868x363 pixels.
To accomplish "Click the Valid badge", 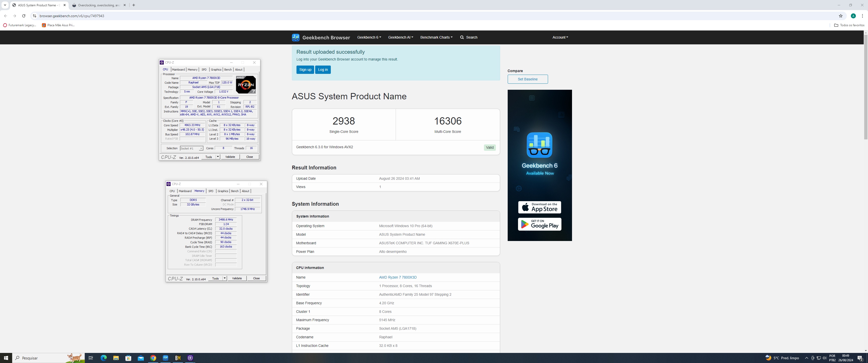I will (490, 147).
